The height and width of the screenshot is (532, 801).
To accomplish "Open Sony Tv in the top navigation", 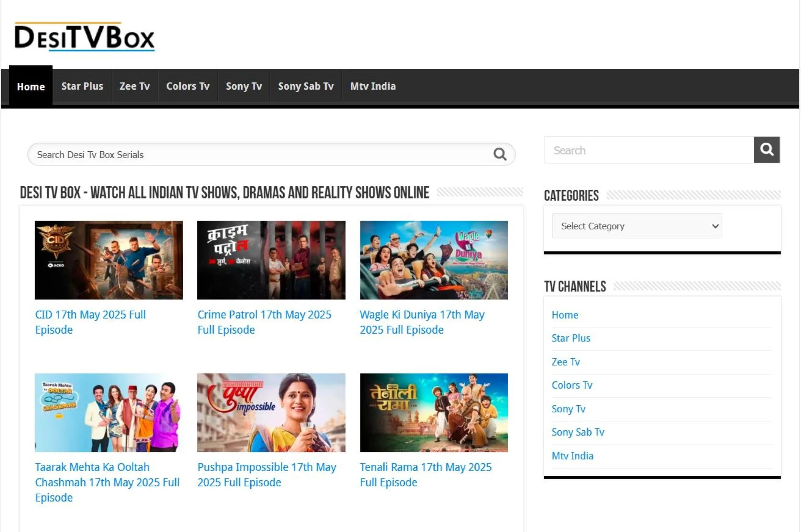I will click(x=244, y=86).
